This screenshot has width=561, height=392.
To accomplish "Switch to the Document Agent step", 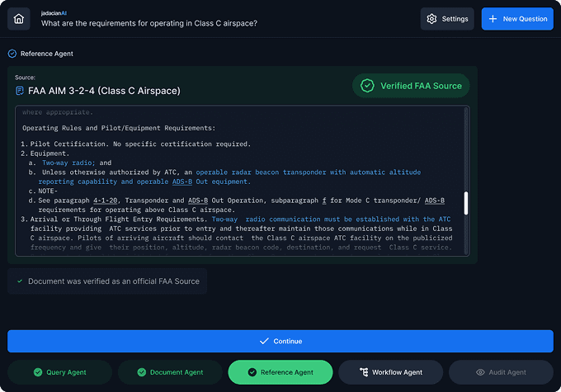I will pyautogui.click(x=170, y=372).
